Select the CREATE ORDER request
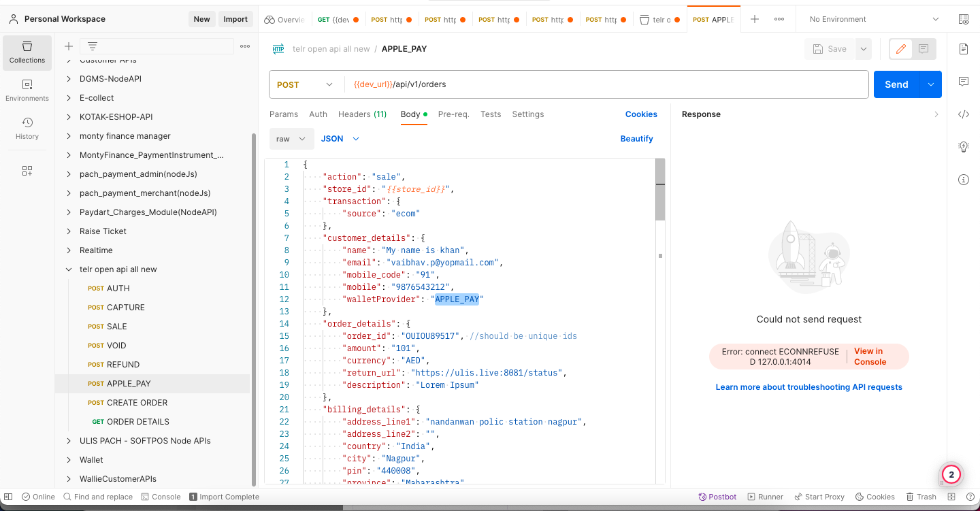980x511 pixels. 137,403
